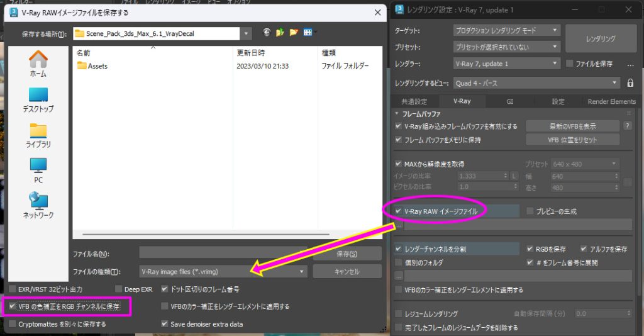Click the auto-save interval spinner arrows
Screen dimensions: 644x336
(628, 313)
